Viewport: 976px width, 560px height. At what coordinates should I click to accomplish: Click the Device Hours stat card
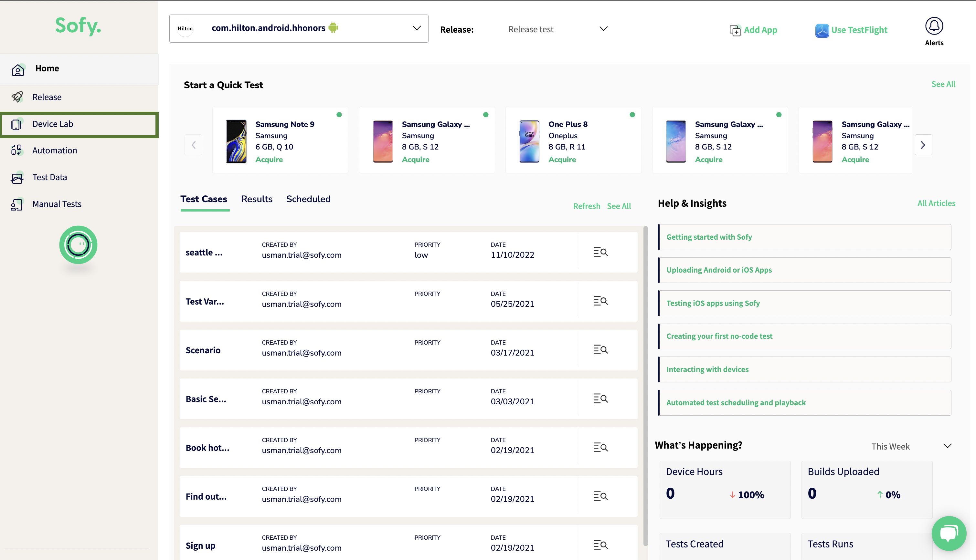(725, 490)
